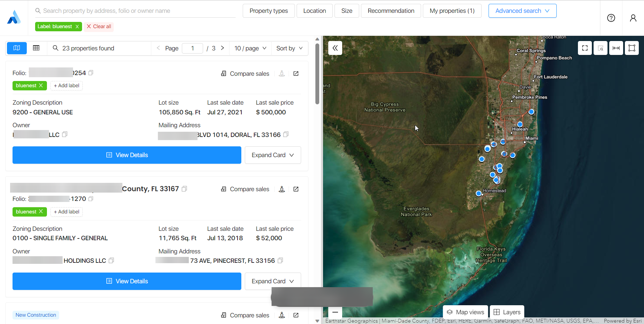
Task: Click the scrollbar up arrow
Action: [317, 39]
